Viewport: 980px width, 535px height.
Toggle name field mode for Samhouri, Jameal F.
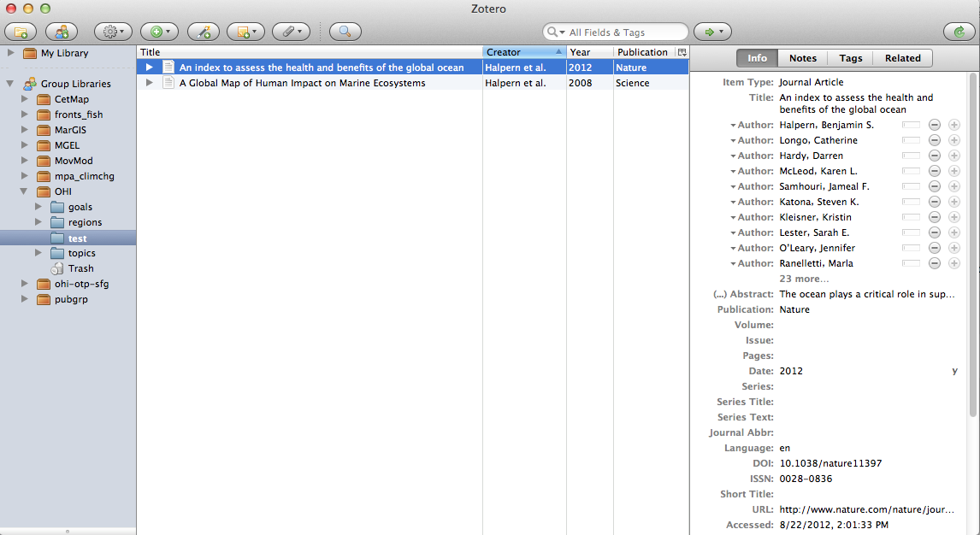[912, 186]
